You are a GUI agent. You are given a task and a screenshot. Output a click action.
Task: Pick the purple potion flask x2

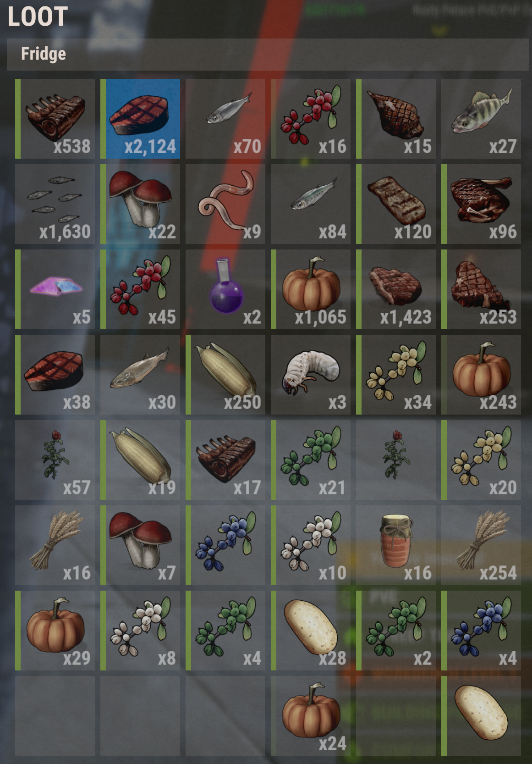[225, 289]
